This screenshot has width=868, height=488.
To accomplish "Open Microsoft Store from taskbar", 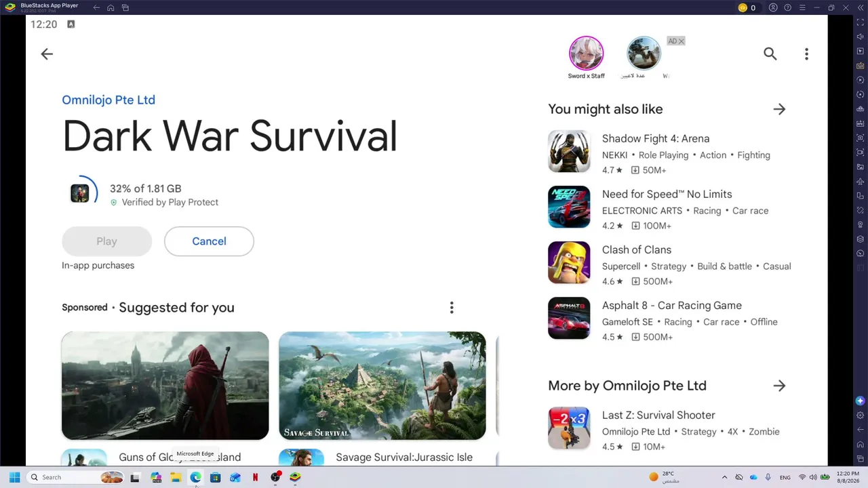I will [215, 477].
